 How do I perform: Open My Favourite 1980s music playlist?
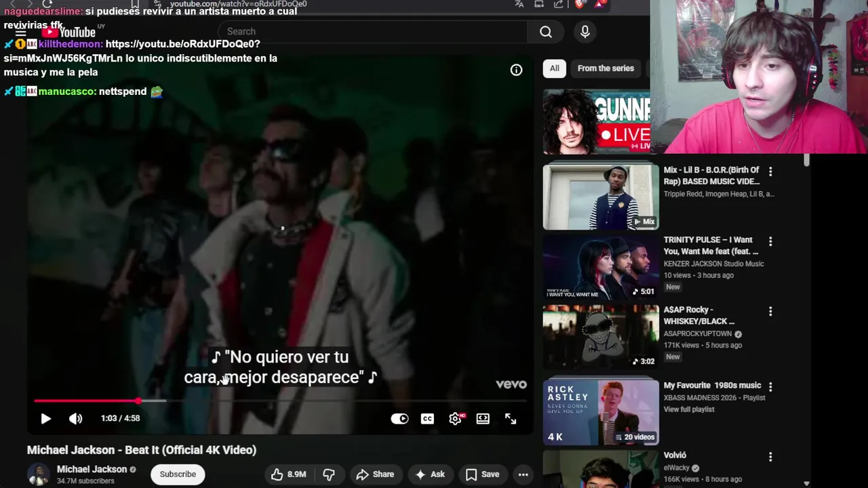(712, 385)
